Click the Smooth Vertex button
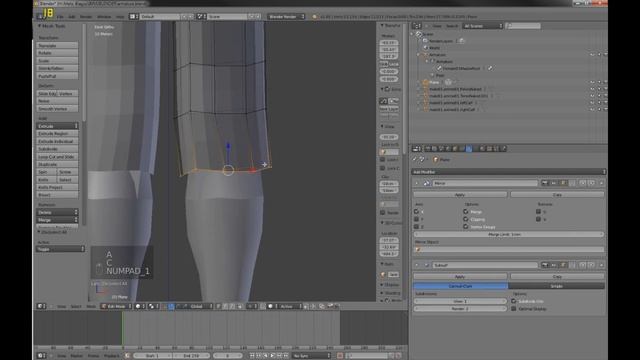Viewport: 640px width, 360px height. point(57,109)
